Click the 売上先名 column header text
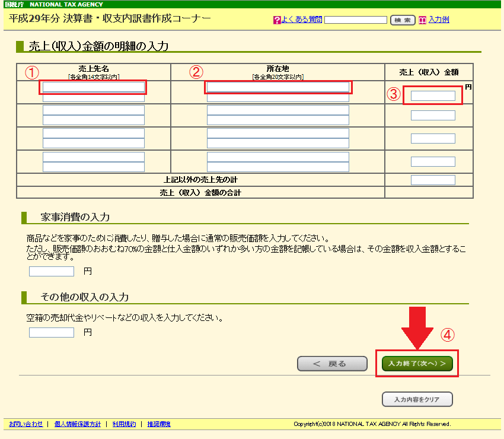504x439 pixels. (94, 68)
